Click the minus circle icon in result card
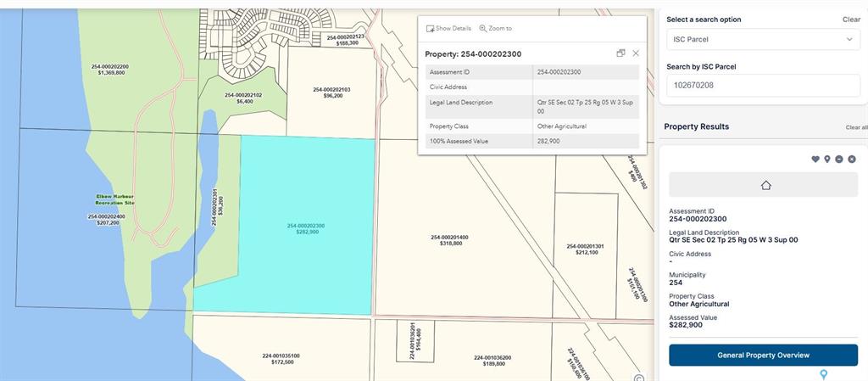868x381 pixels. click(x=839, y=160)
